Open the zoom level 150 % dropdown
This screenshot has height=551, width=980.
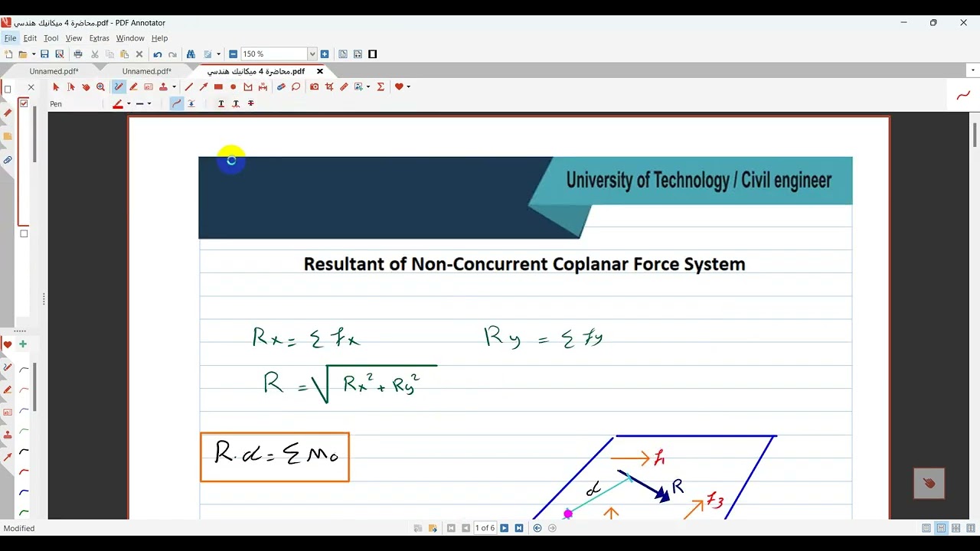pyautogui.click(x=312, y=54)
